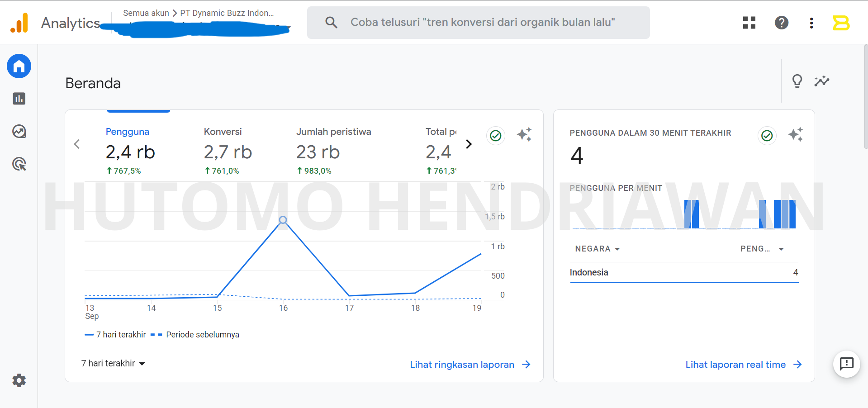
Task: Click the rightmost users-per-minute bar
Action: pos(792,214)
